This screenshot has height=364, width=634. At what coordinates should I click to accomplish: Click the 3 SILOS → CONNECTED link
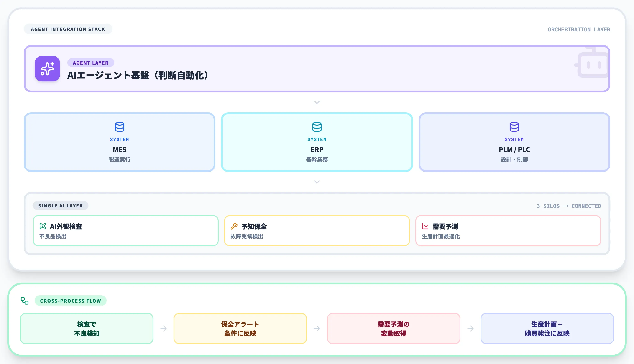[568, 206]
